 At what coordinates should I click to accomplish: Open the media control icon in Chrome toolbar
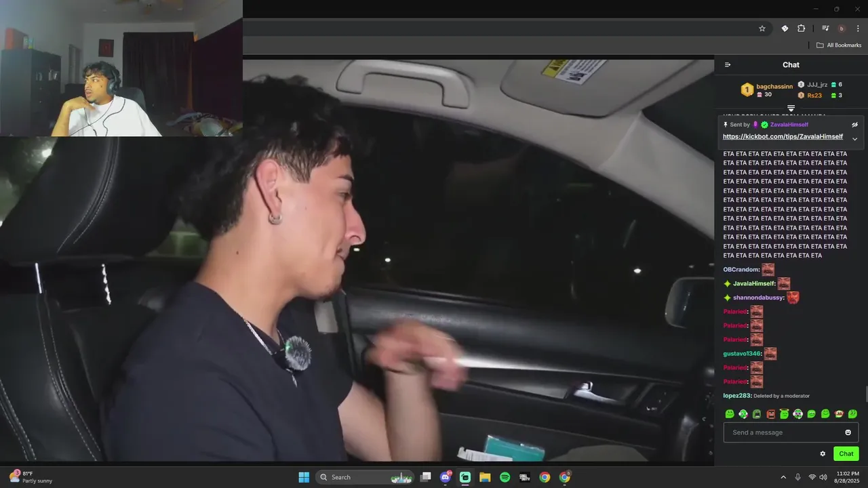(x=825, y=28)
